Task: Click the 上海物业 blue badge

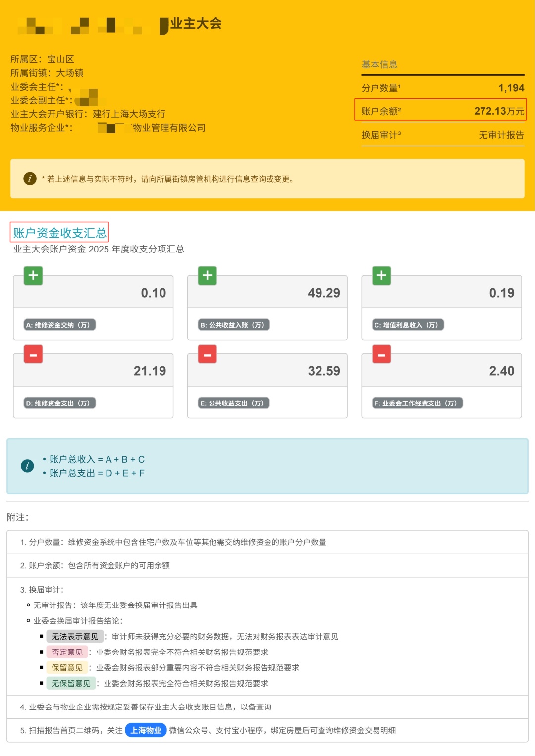Action: tap(146, 730)
